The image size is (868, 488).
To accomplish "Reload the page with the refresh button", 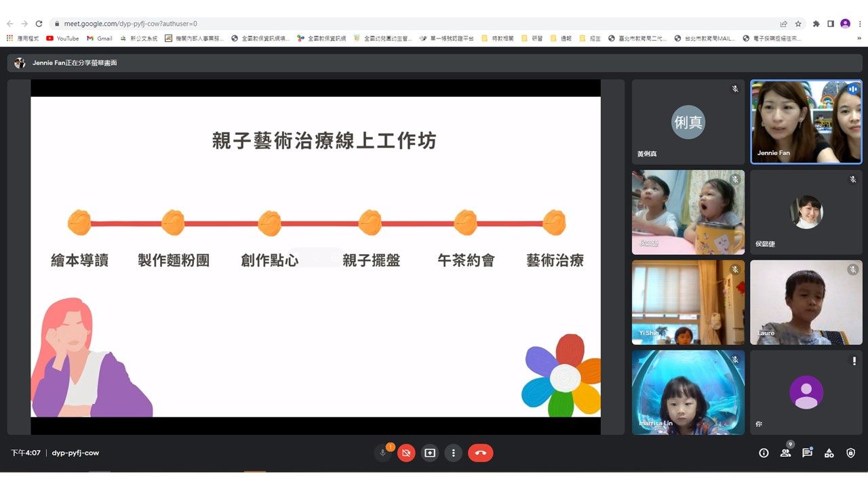I will tap(39, 24).
